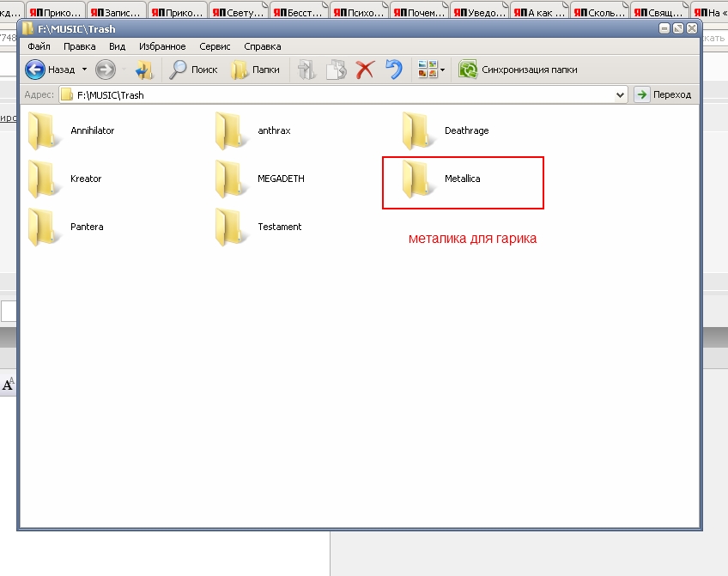The width and height of the screenshot is (728, 576).
Task: Close the F:\MUSIC\Trash window
Action: click(692, 29)
